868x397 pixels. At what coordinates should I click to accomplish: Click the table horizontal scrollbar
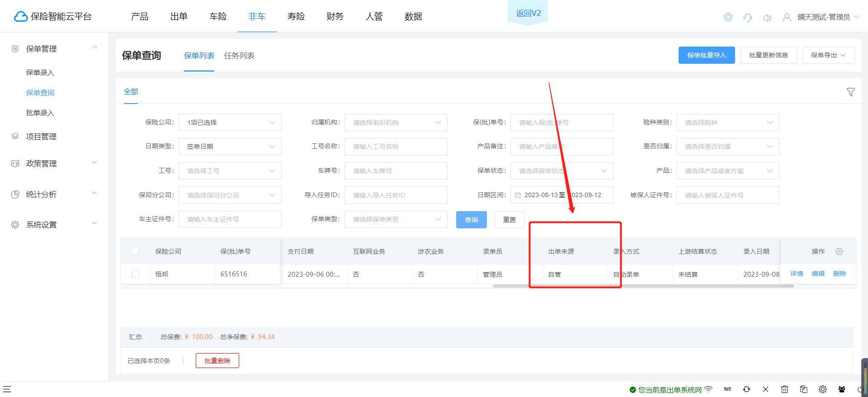tap(643, 286)
